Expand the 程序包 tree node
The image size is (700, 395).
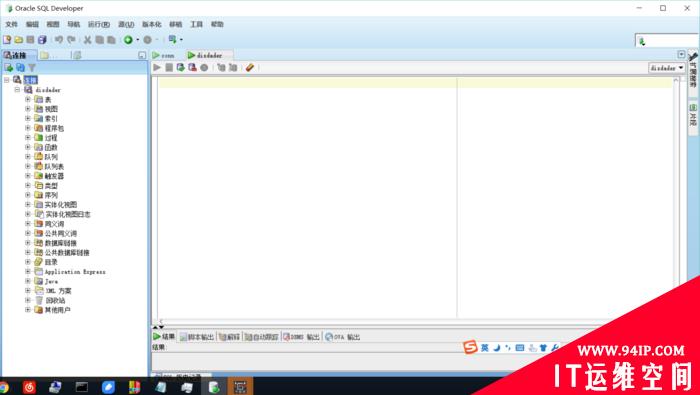tap(28, 128)
